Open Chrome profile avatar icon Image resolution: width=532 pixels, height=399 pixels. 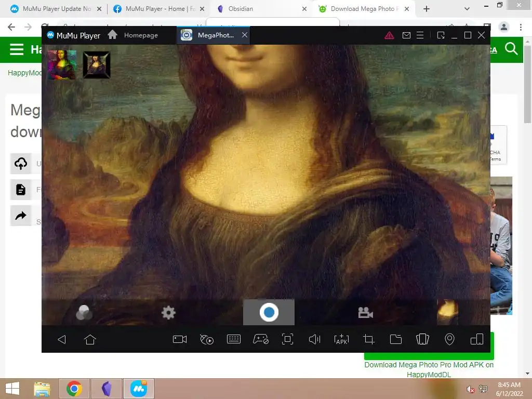point(504,27)
